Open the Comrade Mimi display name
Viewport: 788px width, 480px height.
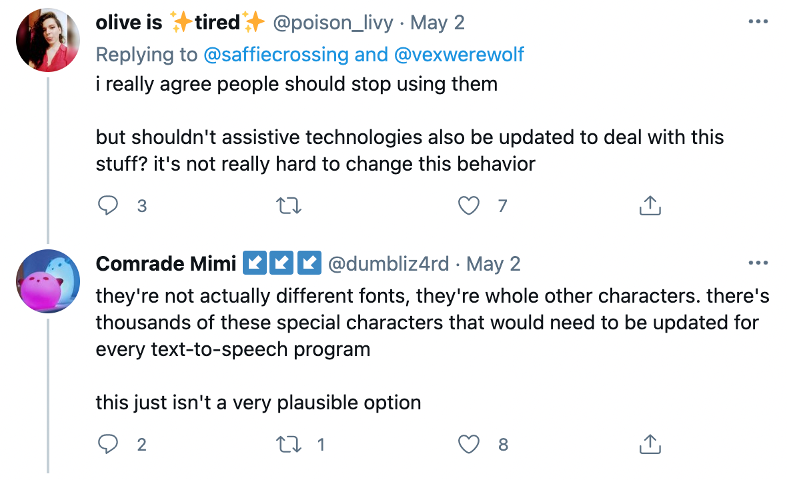[x=166, y=264]
